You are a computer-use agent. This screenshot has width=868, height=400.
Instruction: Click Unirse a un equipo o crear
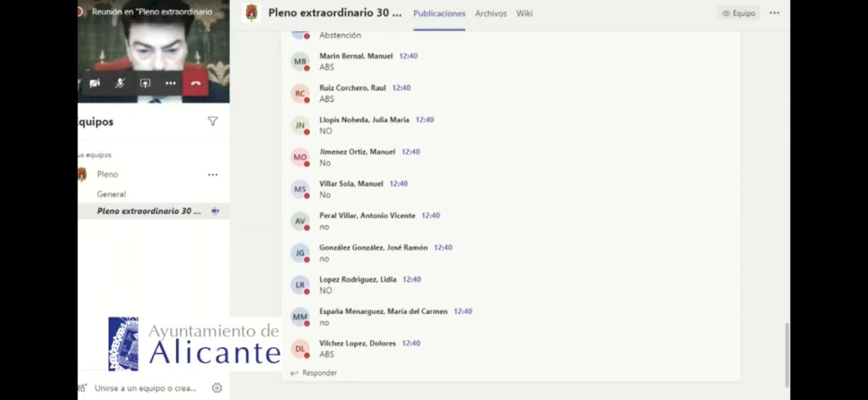145,388
